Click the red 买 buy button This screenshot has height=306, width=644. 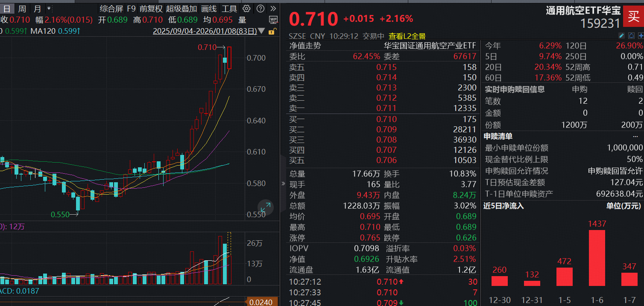pos(635,16)
